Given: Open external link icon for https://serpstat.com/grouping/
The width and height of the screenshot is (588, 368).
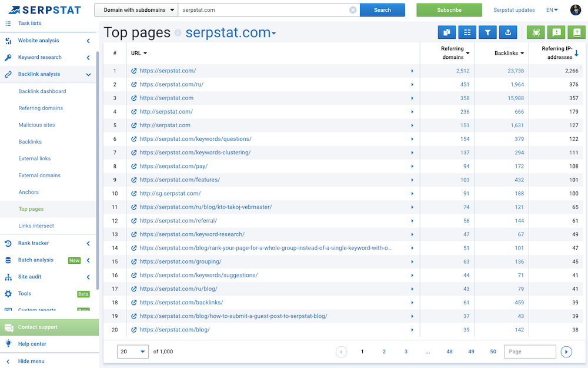Looking at the screenshot, I should 134,262.
